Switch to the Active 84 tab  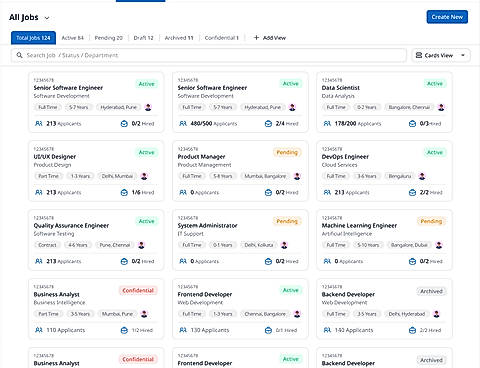click(x=72, y=38)
